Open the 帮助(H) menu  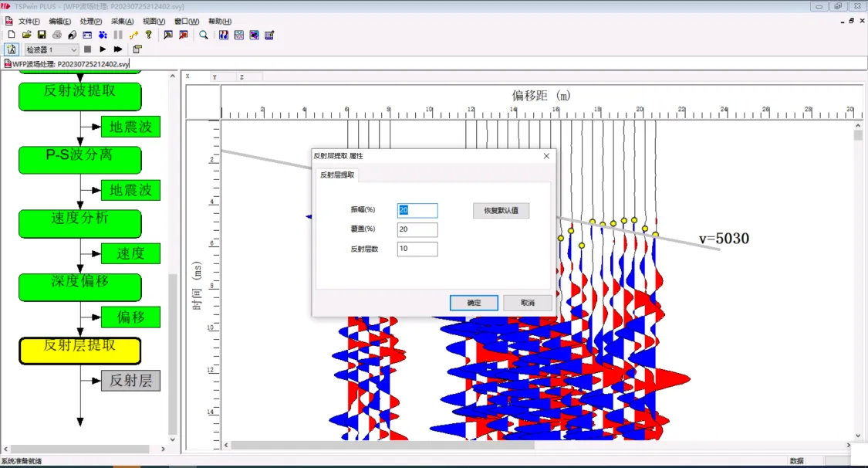click(220, 21)
